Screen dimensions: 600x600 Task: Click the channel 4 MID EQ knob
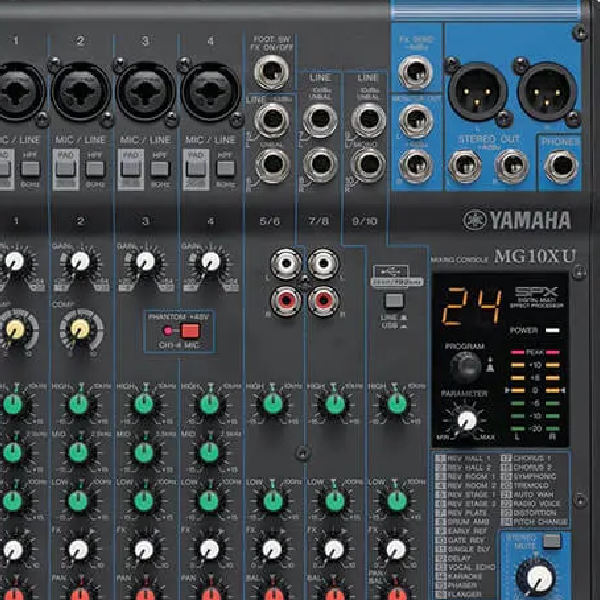click(x=209, y=452)
